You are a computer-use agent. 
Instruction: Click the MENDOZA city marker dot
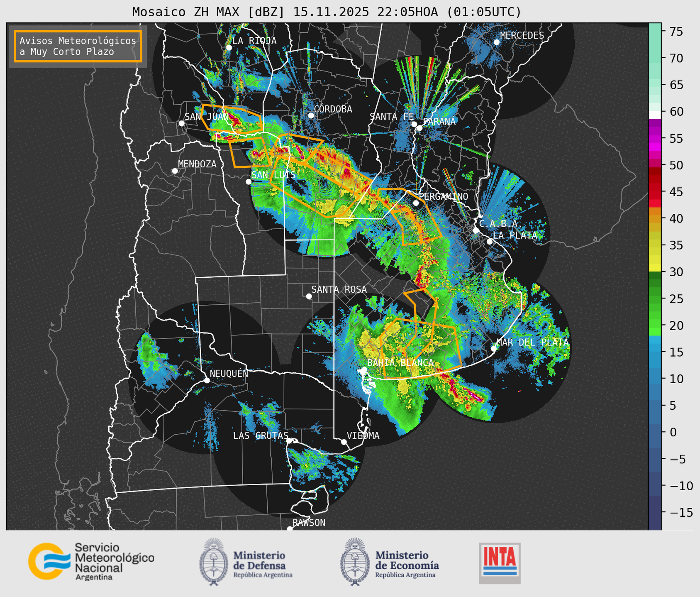coord(175,171)
